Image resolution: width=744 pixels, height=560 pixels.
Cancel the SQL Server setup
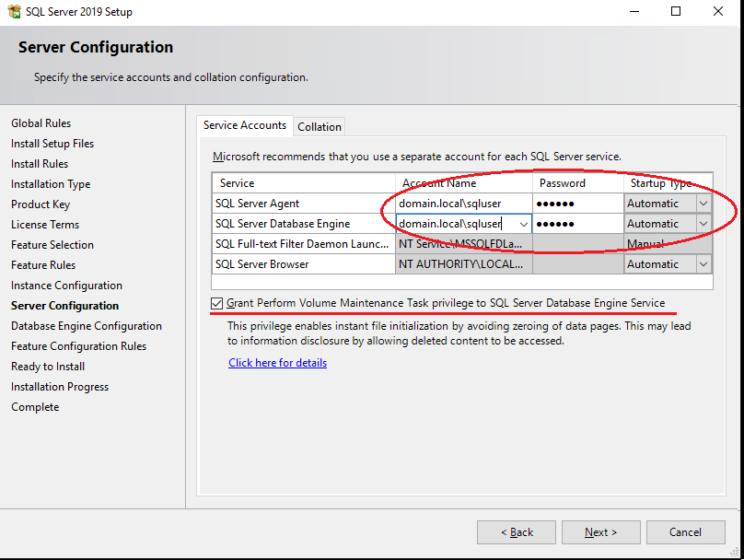[685, 531]
